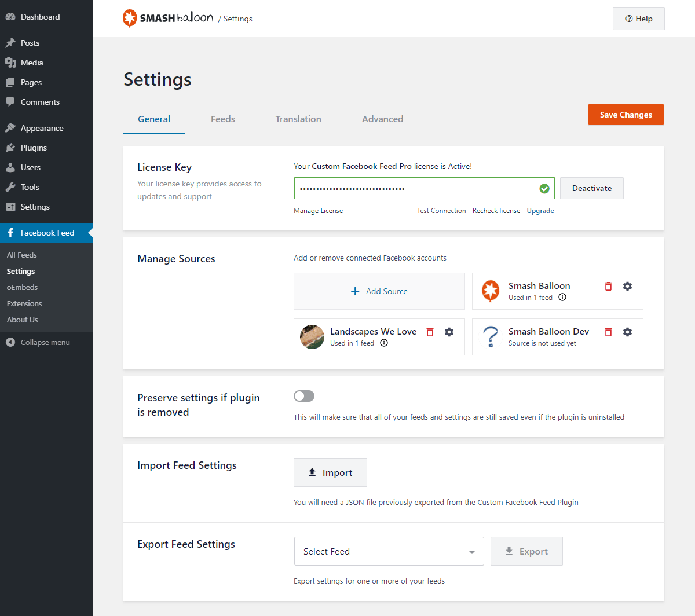Click the Save Changes button
695x616 pixels.
pyautogui.click(x=625, y=115)
